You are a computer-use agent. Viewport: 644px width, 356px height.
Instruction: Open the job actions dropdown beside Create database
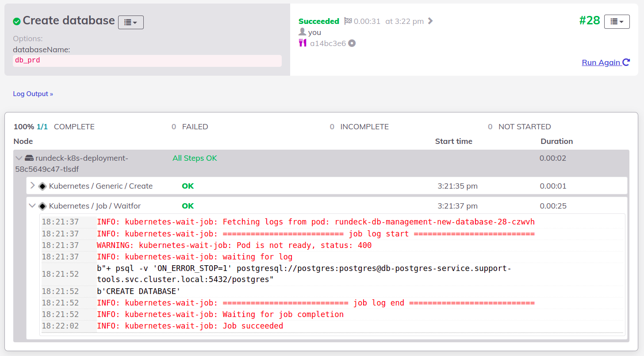click(x=130, y=22)
